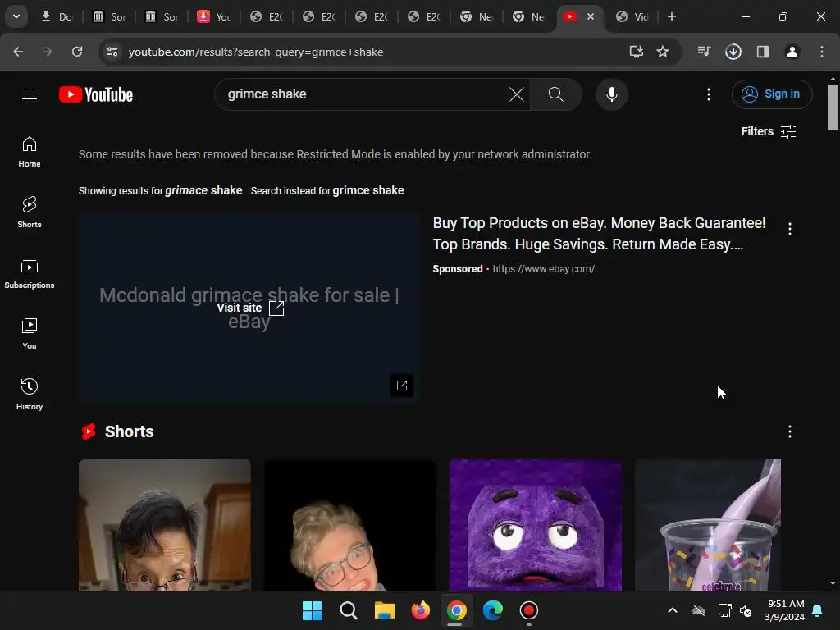Search with your voice microphone button
Image resolution: width=840 pixels, height=630 pixels.
point(611,94)
